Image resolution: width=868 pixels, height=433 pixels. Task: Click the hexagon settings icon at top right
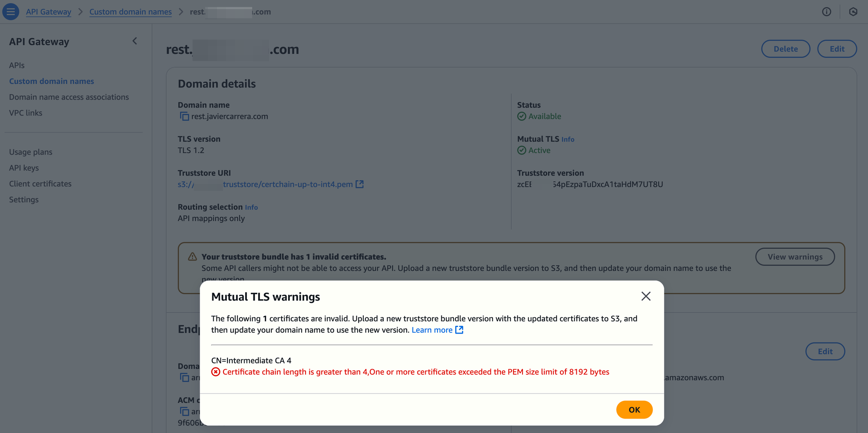pyautogui.click(x=853, y=12)
